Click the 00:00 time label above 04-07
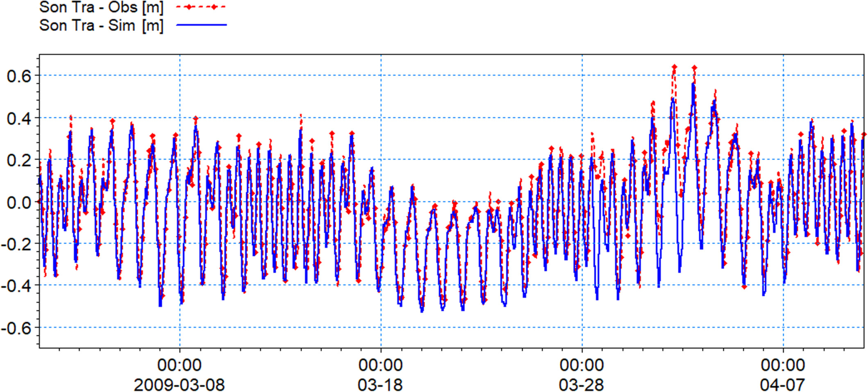 click(783, 365)
